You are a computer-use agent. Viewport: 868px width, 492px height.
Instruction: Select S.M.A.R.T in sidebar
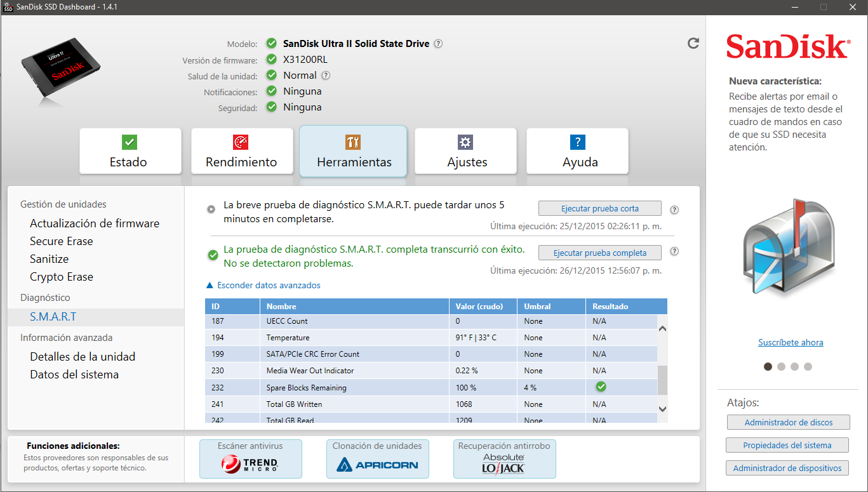click(96, 317)
